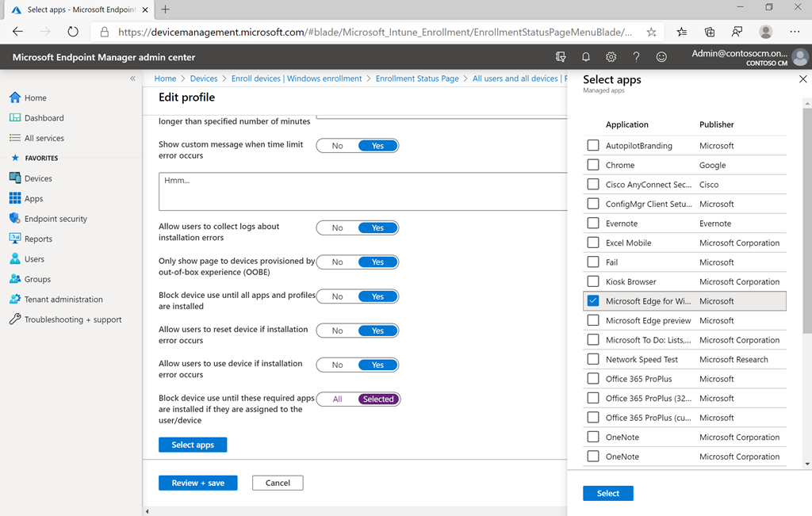Click Select in the apps panel
The width and height of the screenshot is (812, 516).
pyautogui.click(x=607, y=493)
